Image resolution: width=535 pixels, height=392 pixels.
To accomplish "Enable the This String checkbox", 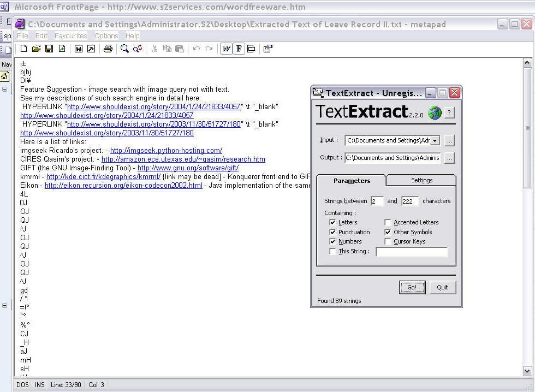I will 332,251.
